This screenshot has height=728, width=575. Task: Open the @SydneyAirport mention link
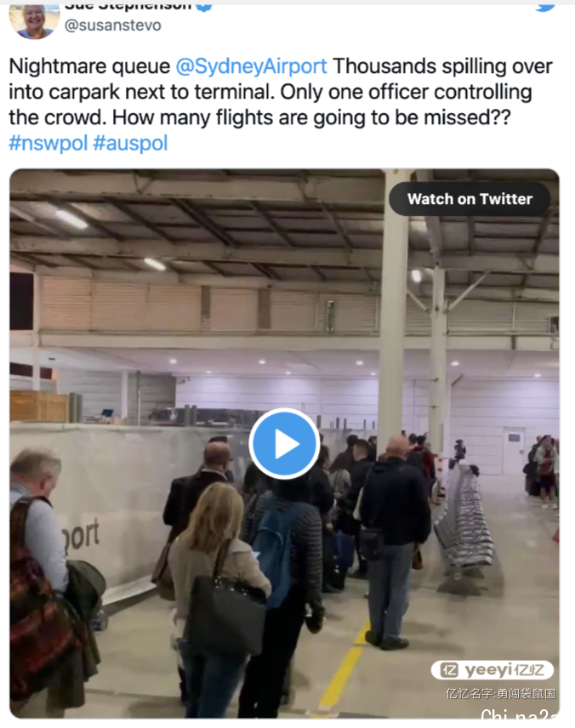point(251,66)
